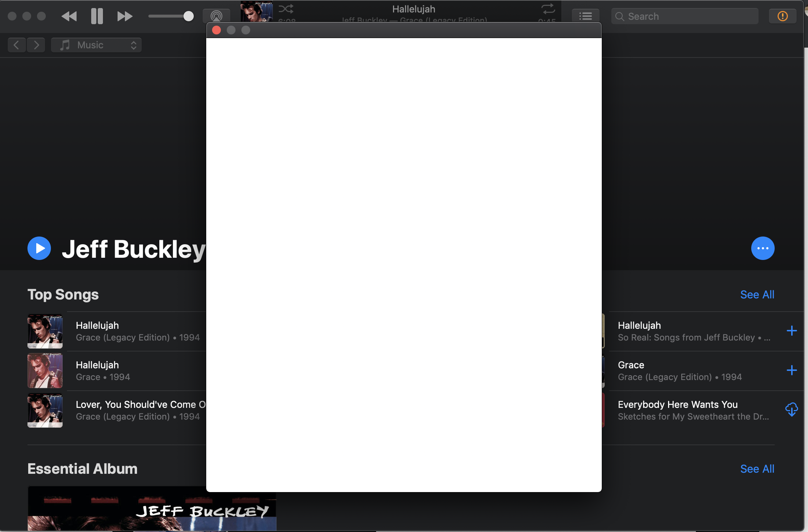Skip to the next track
Viewport: 808px width, 532px height.
[125, 16]
